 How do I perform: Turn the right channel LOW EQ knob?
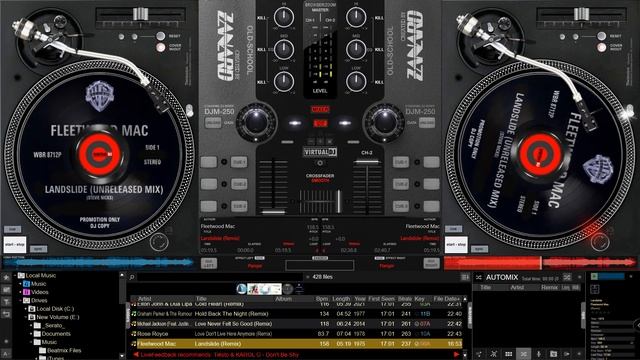pyautogui.click(x=356, y=81)
